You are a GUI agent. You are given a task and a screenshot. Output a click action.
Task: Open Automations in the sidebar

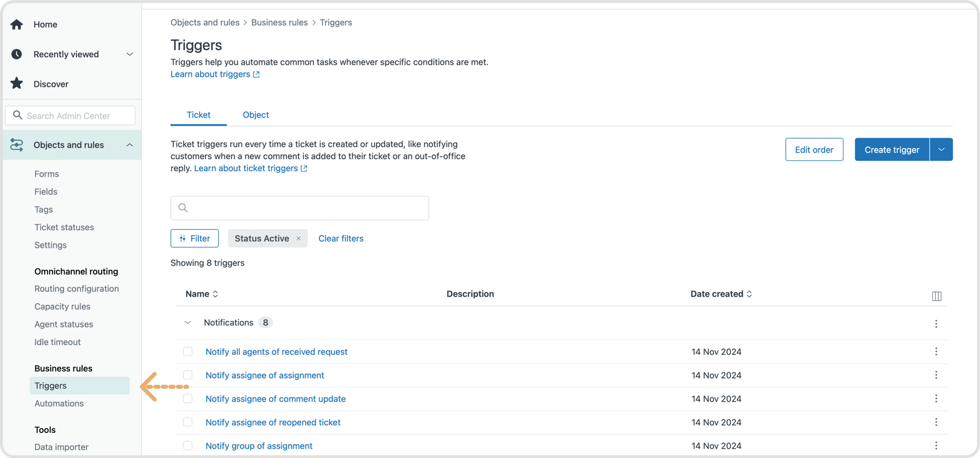[59, 403]
